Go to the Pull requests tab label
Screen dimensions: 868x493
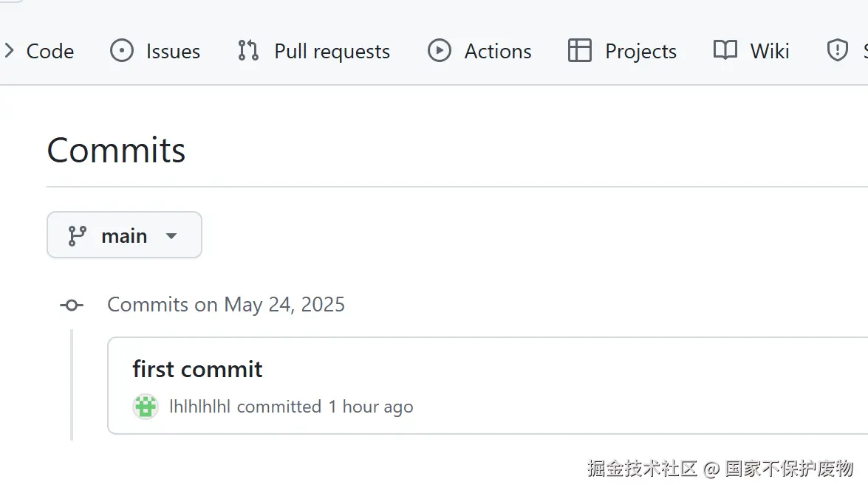point(332,51)
